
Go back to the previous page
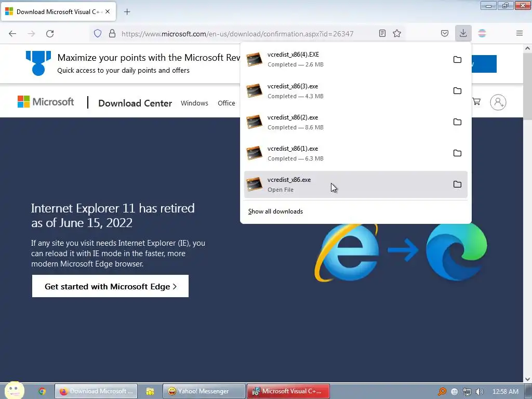click(12, 34)
